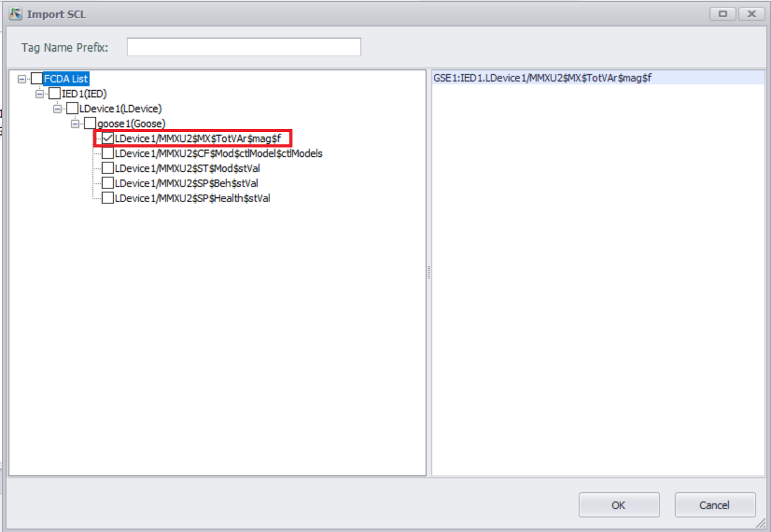Click the vertical splitter between panels
The image size is (771, 532).
[x=428, y=273]
